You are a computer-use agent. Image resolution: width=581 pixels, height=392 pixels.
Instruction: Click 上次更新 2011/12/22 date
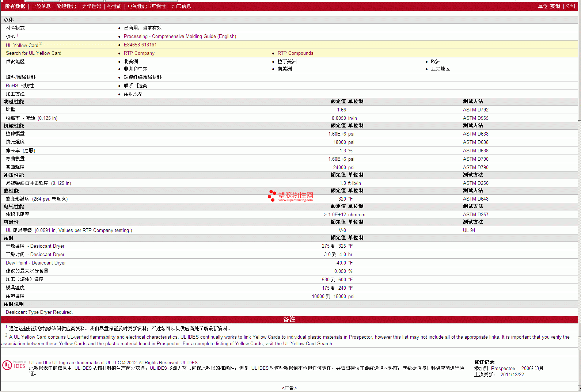coord(499,374)
